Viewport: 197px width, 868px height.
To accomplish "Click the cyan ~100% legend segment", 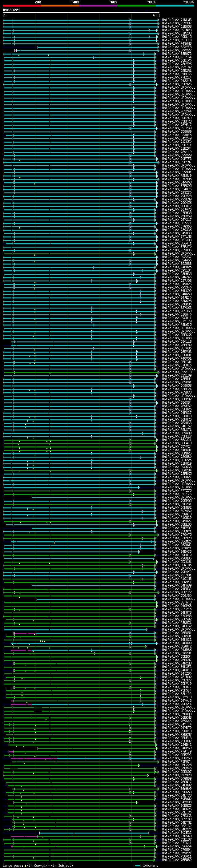I will [175, 6].
